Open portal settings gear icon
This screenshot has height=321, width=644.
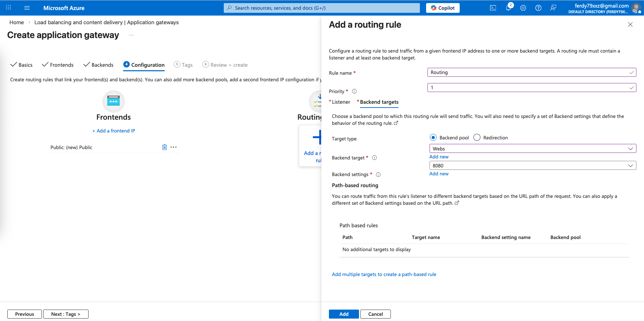click(x=523, y=8)
